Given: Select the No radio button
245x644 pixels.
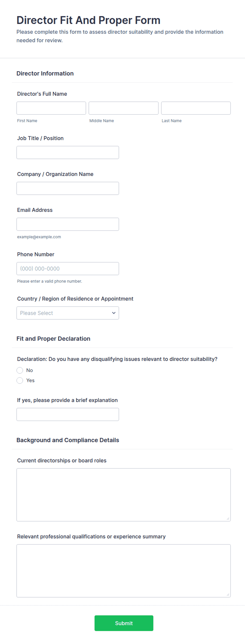Looking at the screenshot, I should (20, 370).
